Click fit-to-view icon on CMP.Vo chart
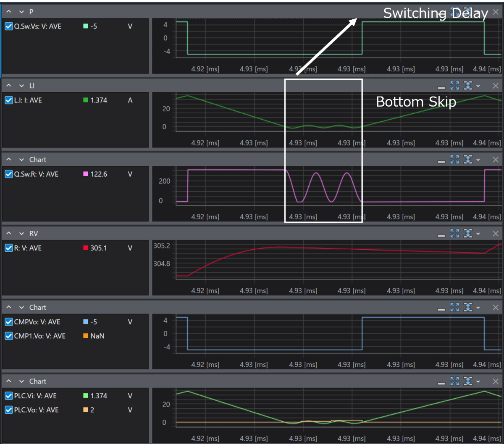Screen dimensions: 504x444 pyautogui.click(x=454, y=307)
